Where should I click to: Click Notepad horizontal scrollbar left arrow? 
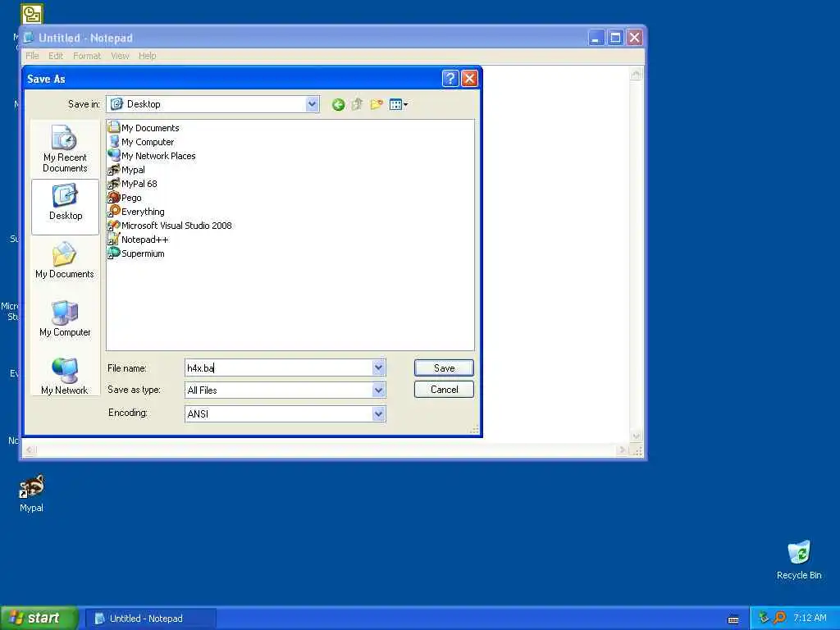tap(30, 450)
